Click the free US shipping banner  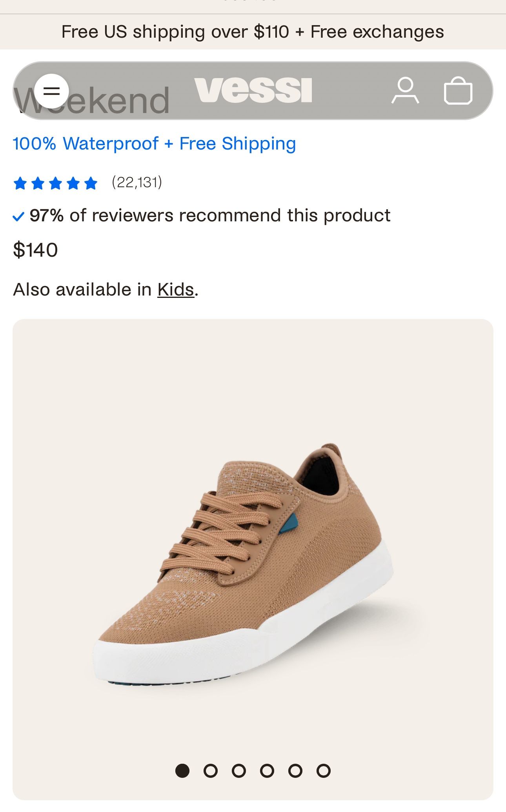tap(253, 32)
